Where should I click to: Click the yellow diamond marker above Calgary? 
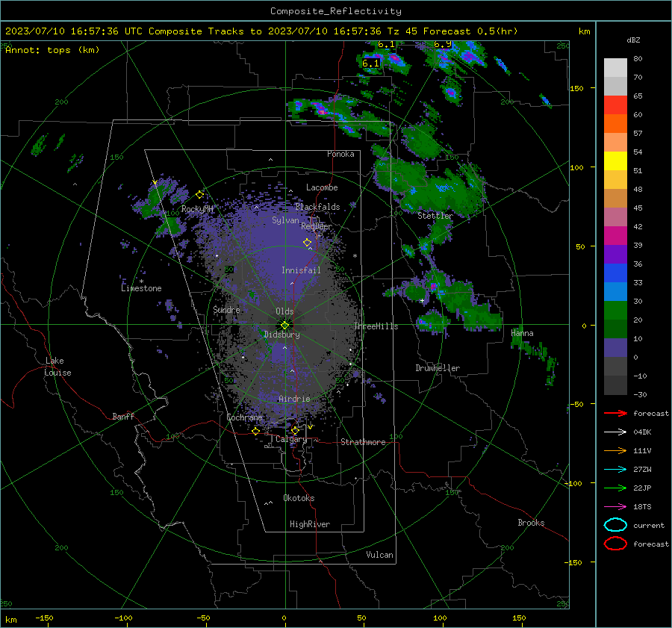(x=295, y=430)
